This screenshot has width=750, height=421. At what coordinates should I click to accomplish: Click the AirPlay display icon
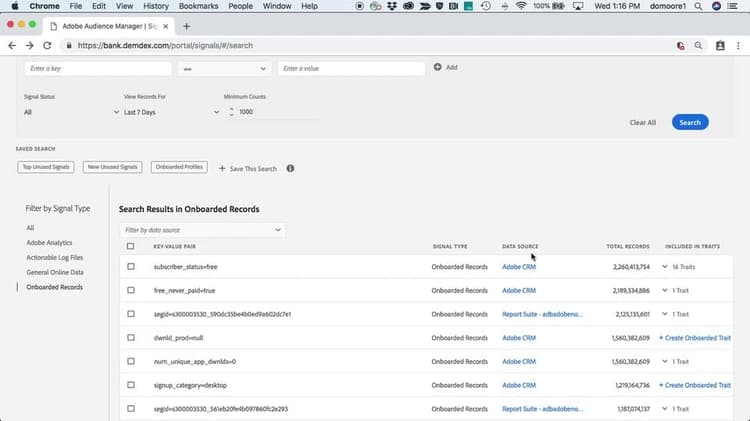[x=578, y=6]
